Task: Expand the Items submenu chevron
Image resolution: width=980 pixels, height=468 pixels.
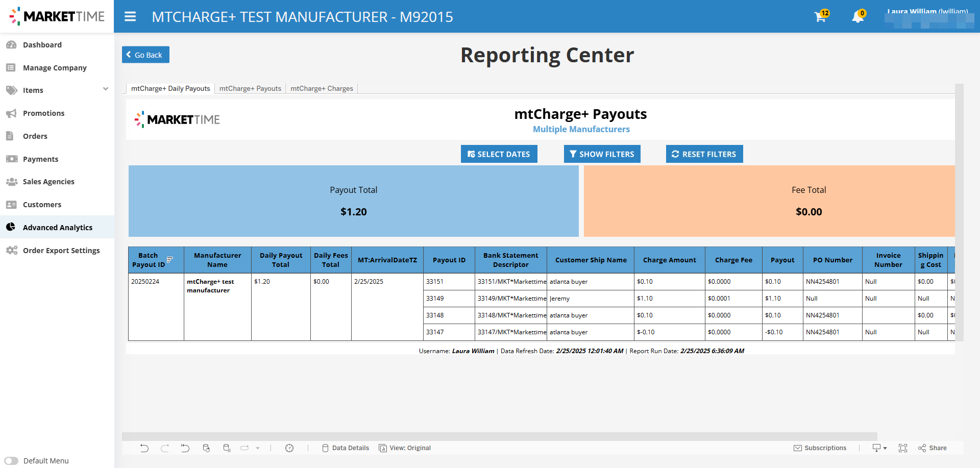Action: tap(106, 89)
